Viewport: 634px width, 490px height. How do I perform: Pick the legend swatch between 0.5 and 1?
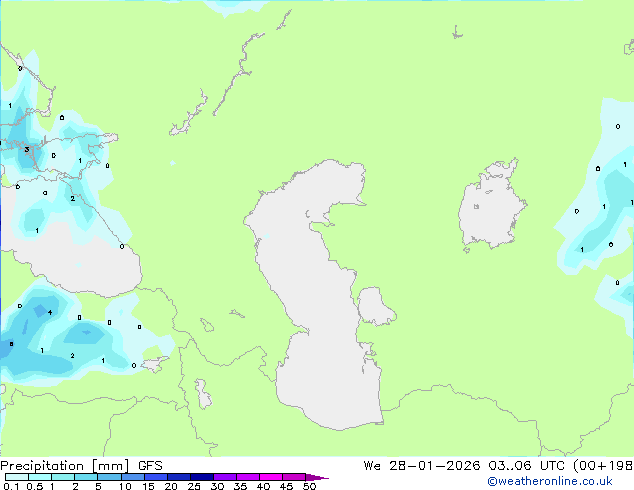click(x=40, y=477)
